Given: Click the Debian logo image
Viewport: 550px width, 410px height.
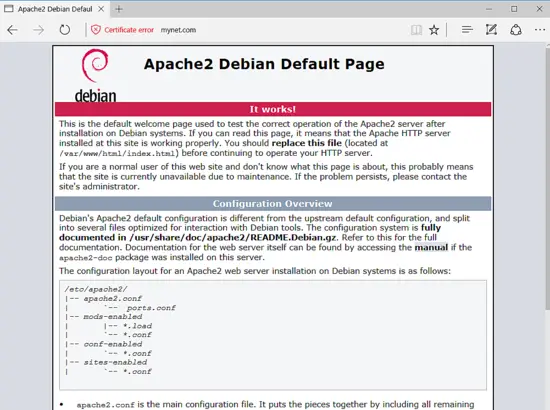Looking at the screenshot, I should click(x=95, y=76).
